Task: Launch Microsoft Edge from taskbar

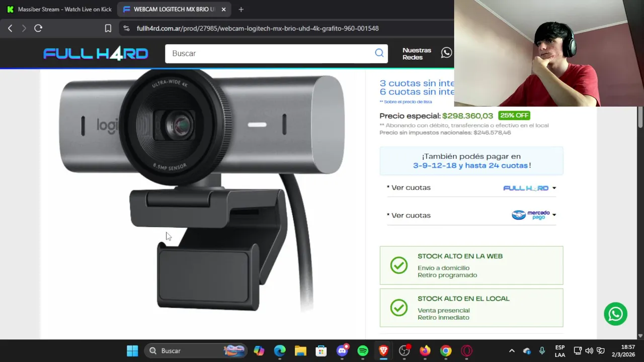Action: 280,351
